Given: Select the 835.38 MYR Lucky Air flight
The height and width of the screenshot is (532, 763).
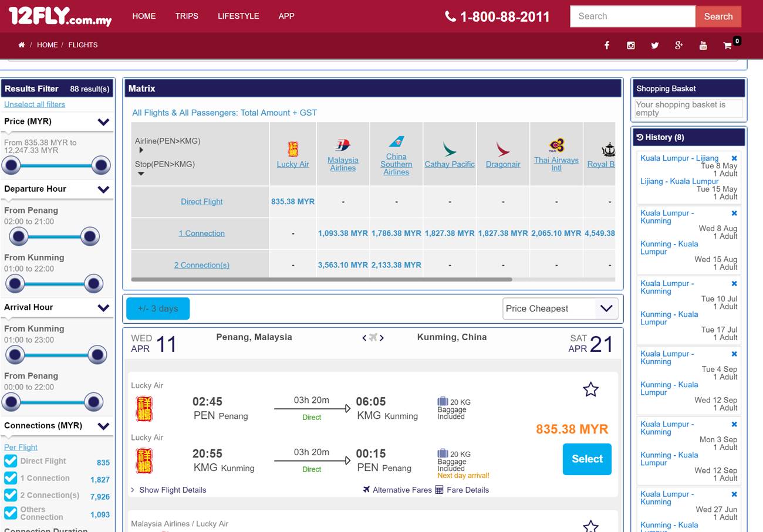Looking at the screenshot, I should (x=587, y=459).
